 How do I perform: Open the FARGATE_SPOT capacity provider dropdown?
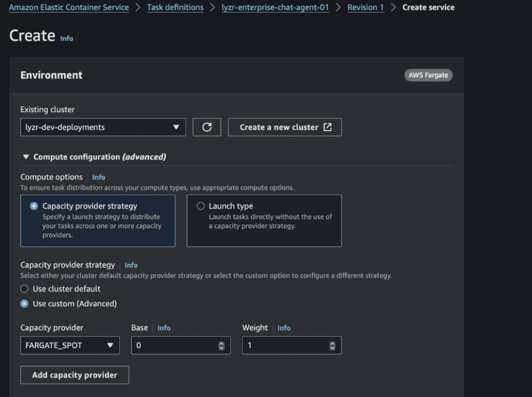pos(70,346)
